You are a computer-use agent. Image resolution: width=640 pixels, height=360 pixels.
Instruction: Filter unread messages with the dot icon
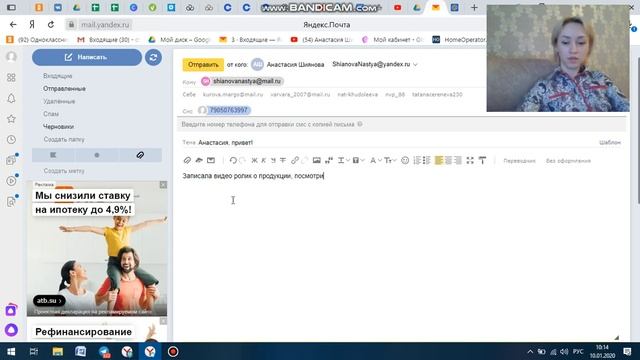point(97,155)
